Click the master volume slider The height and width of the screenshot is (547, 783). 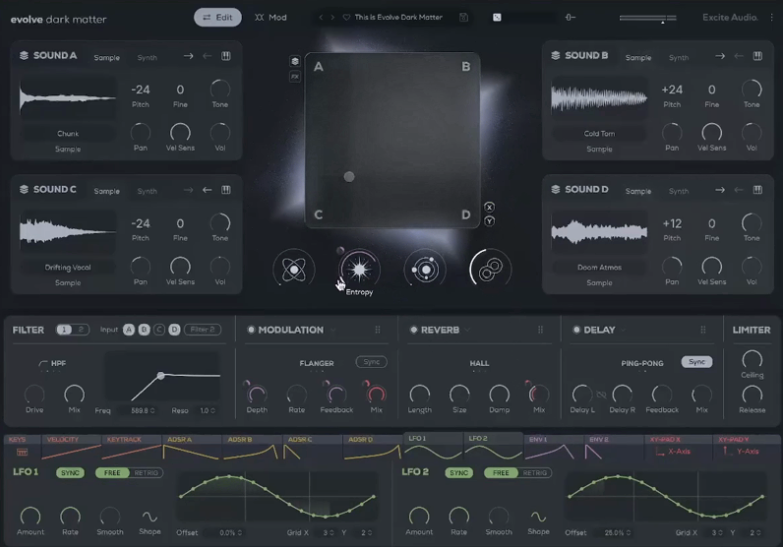648,18
